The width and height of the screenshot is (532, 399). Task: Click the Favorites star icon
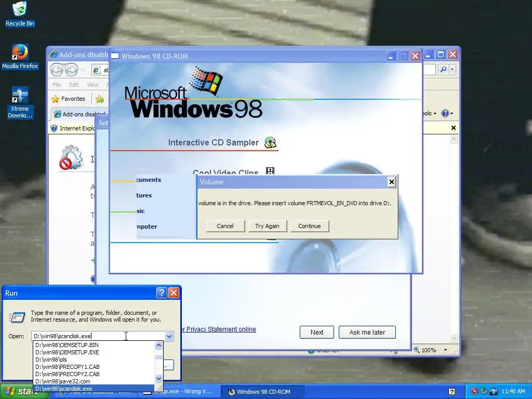pos(55,99)
